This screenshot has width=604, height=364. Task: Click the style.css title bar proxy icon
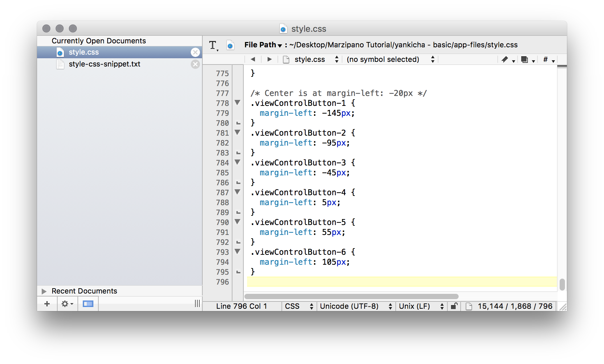pos(283,29)
